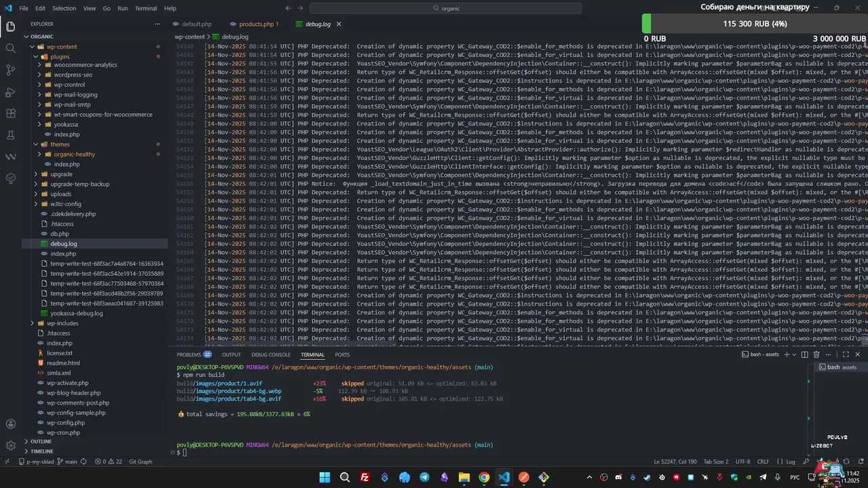
Task: Change line ending via CRLF status item
Action: coord(763,462)
